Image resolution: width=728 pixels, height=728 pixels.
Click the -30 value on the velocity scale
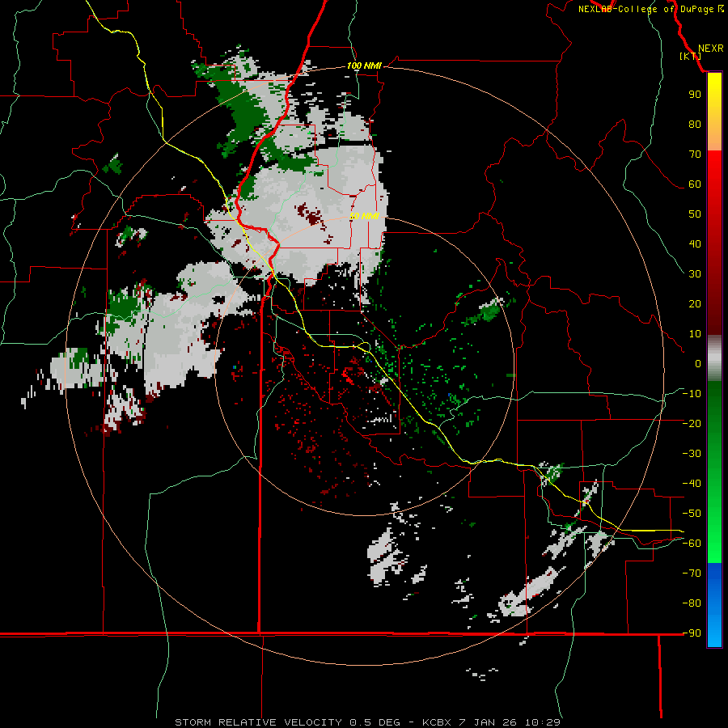(x=692, y=454)
